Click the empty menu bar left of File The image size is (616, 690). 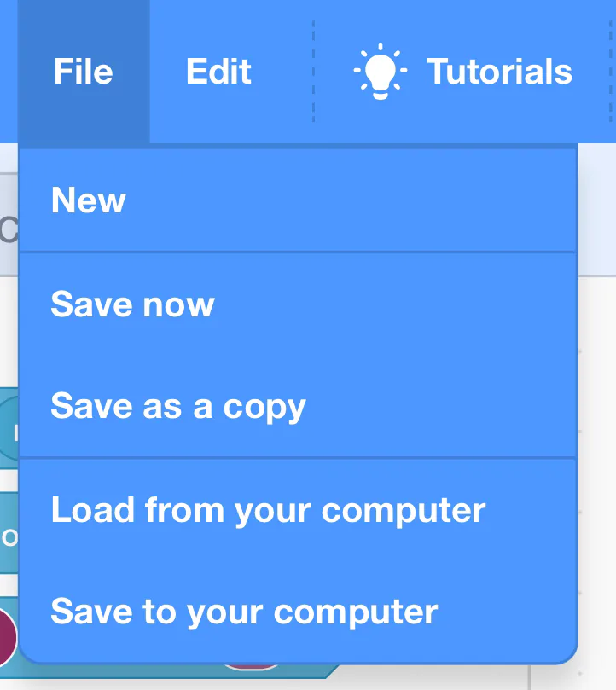9,72
